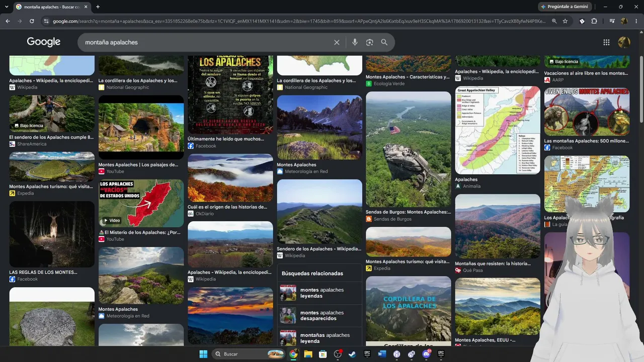The image size is (644, 362).
Task: Open 'Las montañas Apalaches: 500 millone' result
Action: [x=587, y=141]
